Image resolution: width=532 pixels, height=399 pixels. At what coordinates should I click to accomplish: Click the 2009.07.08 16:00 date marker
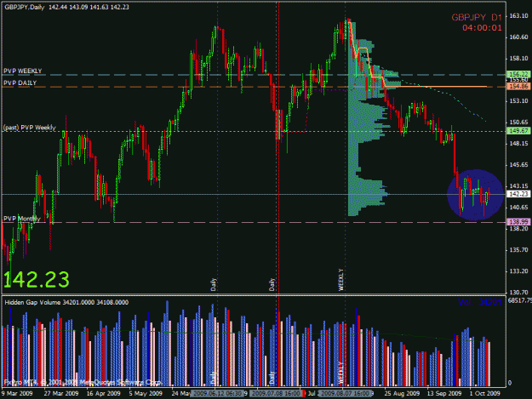click(x=276, y=394)
